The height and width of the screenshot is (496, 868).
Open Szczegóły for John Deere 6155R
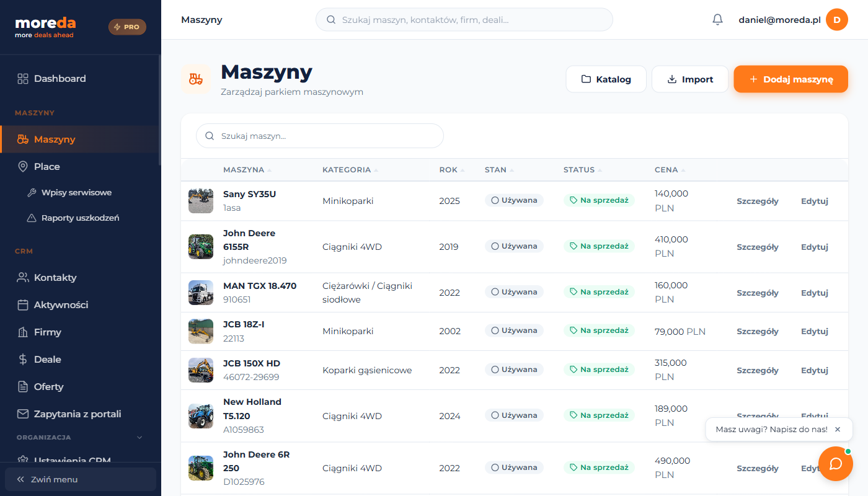(x=758, y=247)
